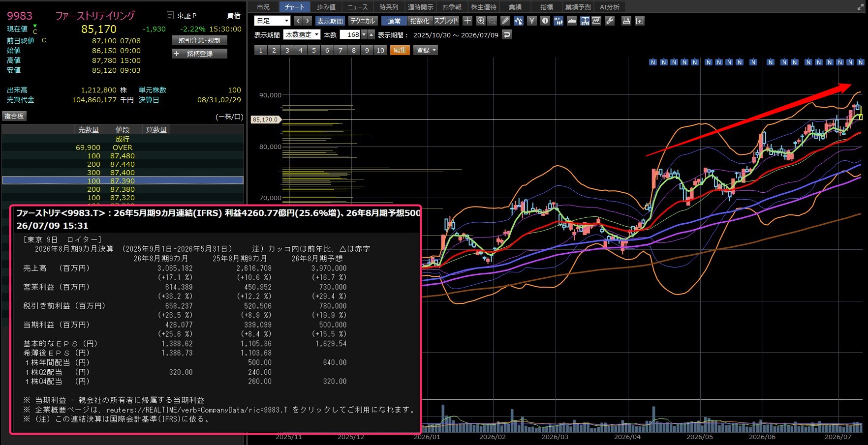Screen dimensions: 868x445
Task: Open the info icon in chart toolbar
Action: (545, 21)
